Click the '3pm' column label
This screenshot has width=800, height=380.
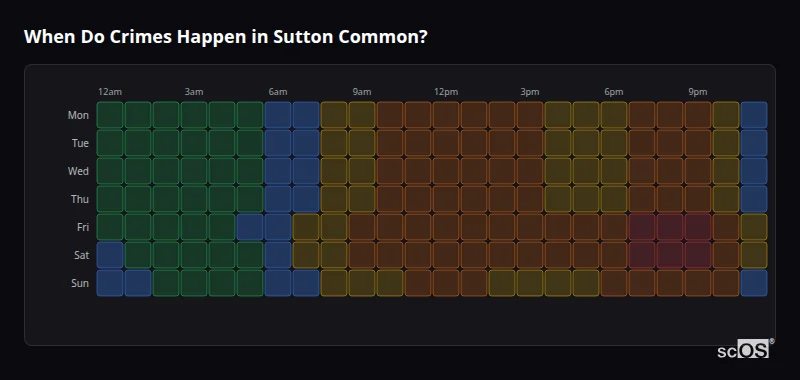click(530, 92)
